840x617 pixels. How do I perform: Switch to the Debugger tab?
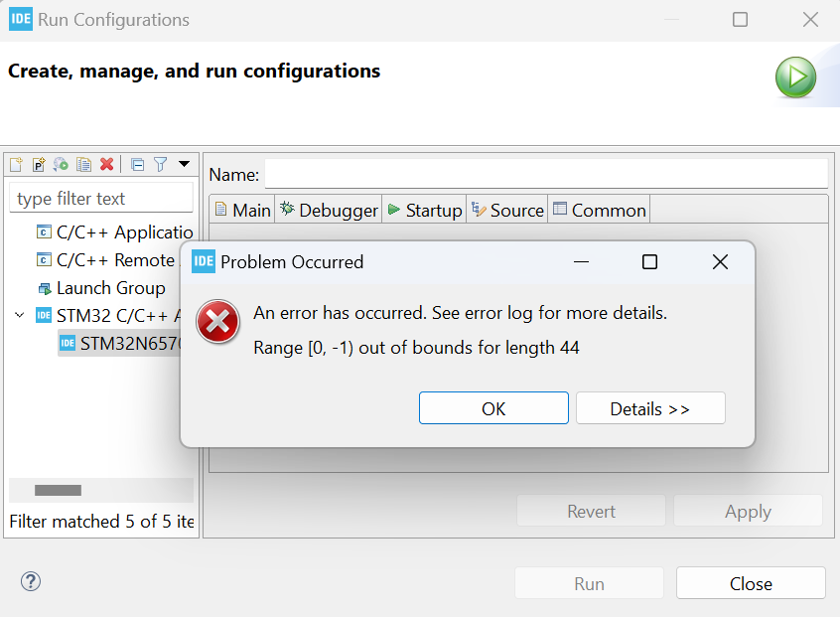click(329, 210)
